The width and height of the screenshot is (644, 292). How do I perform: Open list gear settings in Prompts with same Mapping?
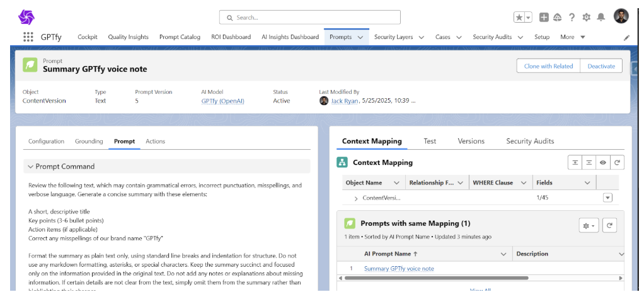click(x=589, y=225)
